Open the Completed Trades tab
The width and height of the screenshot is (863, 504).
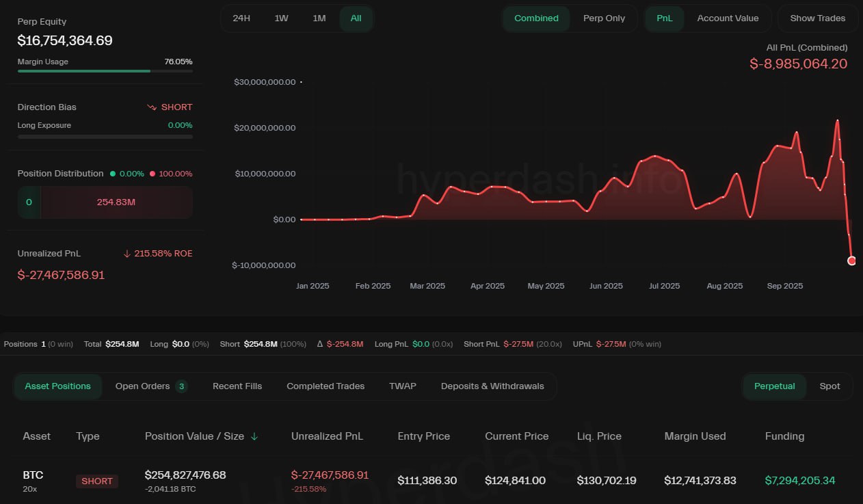[326, 386]
